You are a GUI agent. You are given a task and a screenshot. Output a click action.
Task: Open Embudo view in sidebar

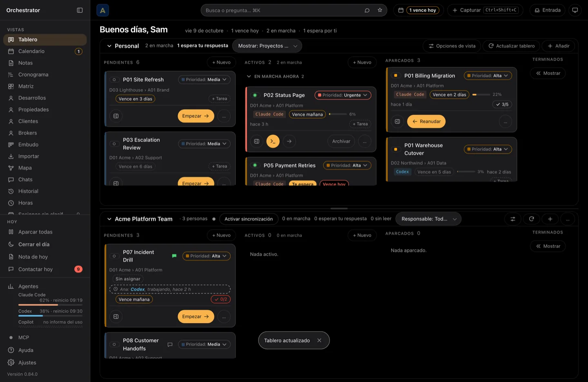click(x=45, y=145)
